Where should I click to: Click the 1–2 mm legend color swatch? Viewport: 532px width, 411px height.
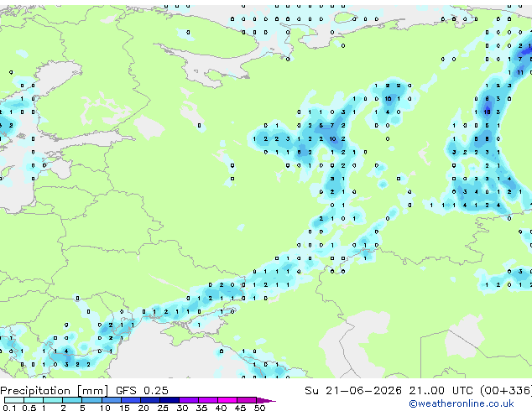click(53, 400)
